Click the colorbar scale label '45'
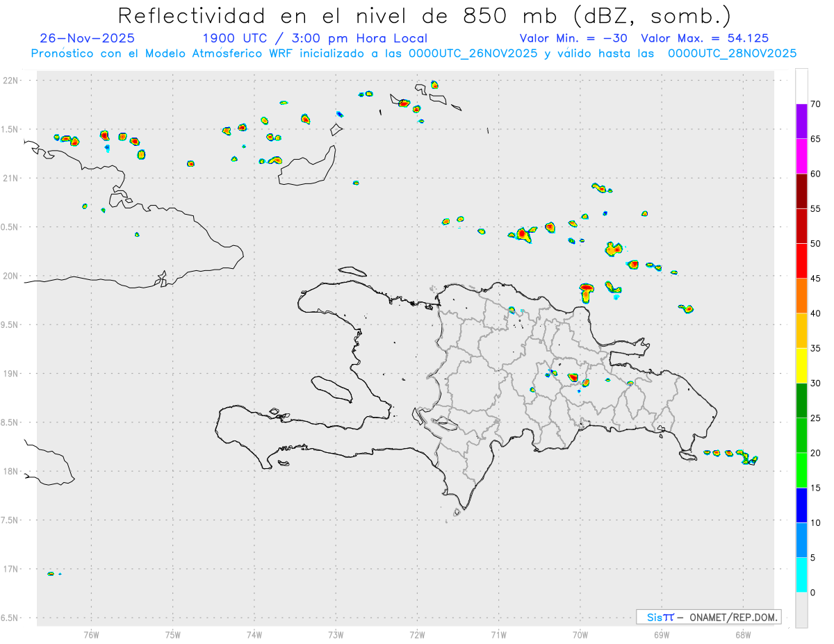834x644 pixels. click(816, 279)
